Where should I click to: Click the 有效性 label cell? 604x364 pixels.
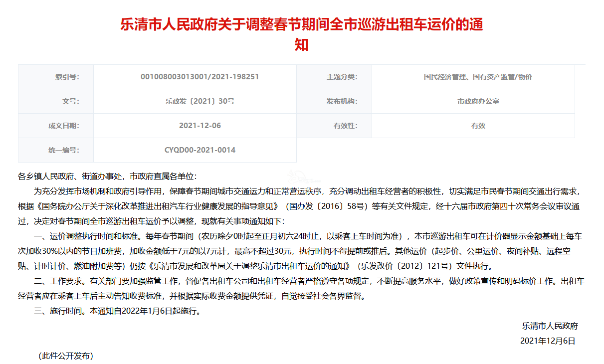point(334,126)
